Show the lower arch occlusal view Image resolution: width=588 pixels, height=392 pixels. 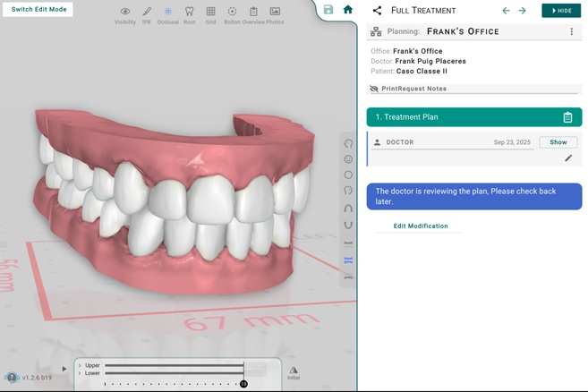(348, 225)
